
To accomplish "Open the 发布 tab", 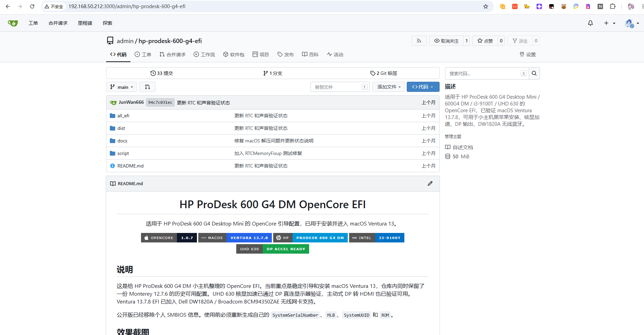I will coord(286,55).
